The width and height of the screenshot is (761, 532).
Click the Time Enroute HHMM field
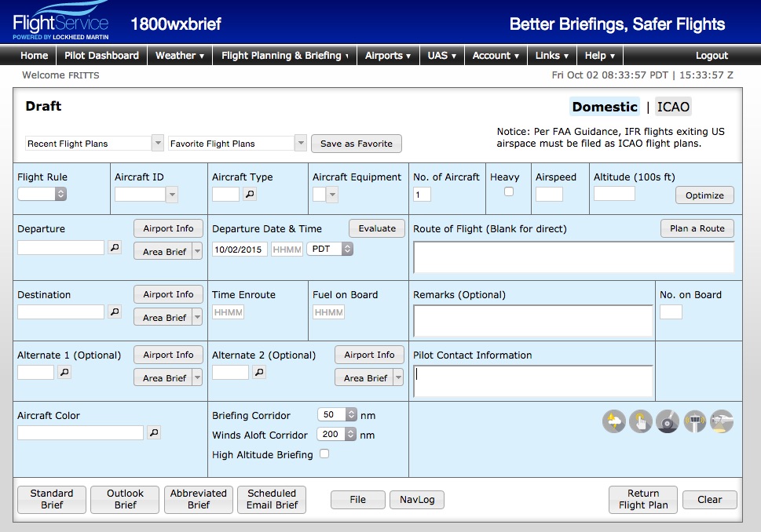click(228, 312)
